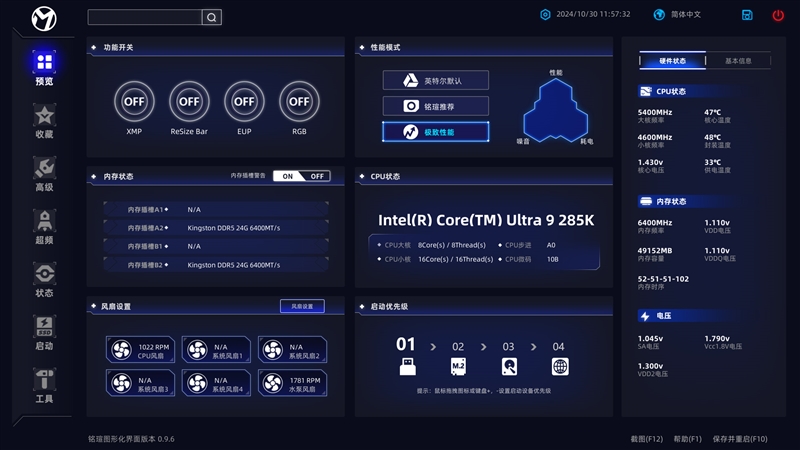Click the search input field

(145, 17)
